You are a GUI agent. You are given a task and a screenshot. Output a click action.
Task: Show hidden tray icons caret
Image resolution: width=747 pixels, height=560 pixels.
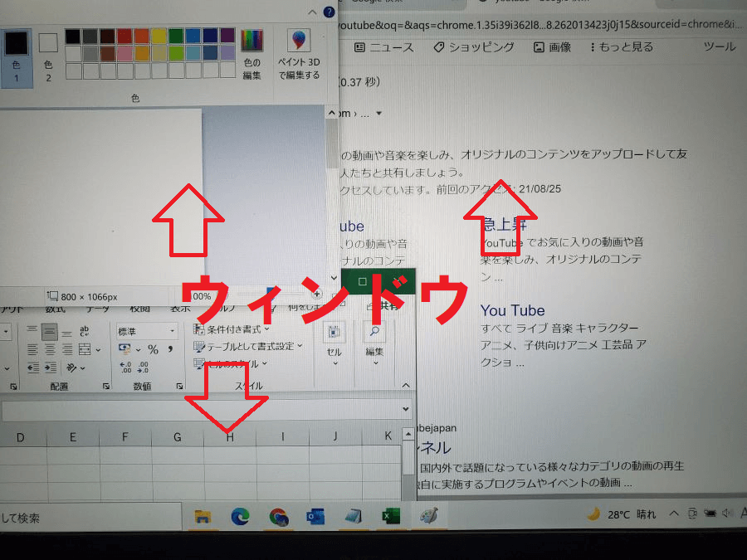tap(674, 514)
